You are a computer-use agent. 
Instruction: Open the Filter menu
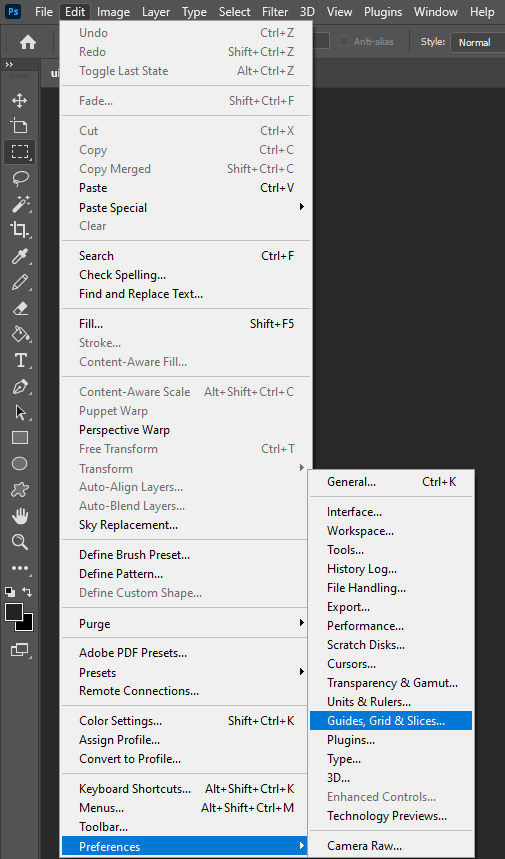tap(275, 12)
